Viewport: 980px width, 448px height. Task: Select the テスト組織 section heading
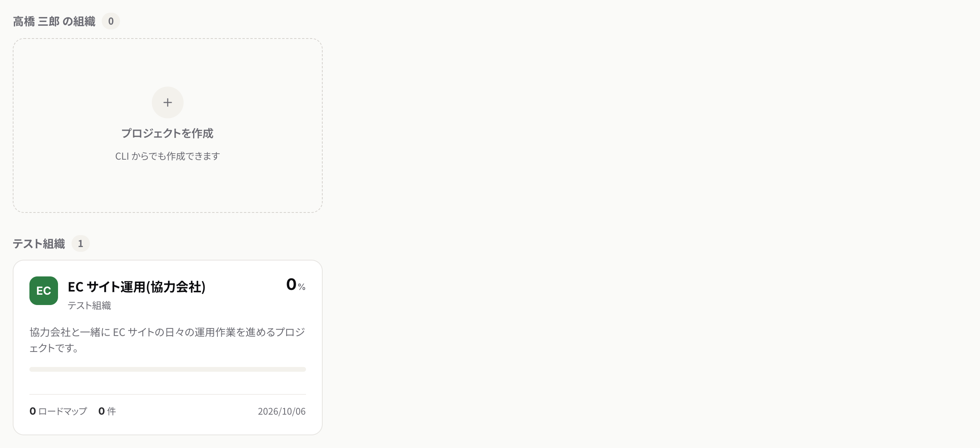(x=39, y=244)
